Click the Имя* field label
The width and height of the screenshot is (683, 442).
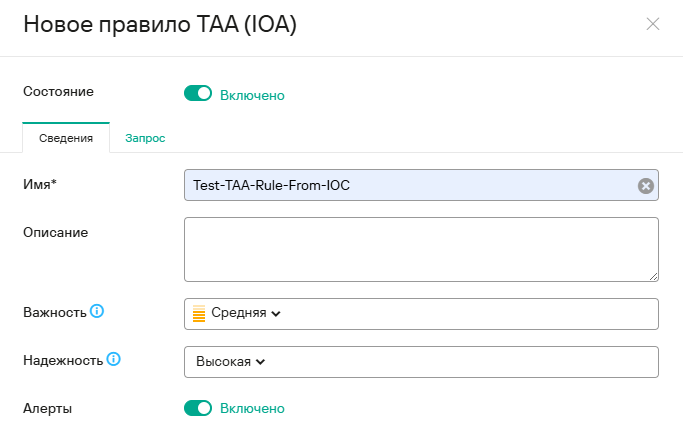(41, 184)
